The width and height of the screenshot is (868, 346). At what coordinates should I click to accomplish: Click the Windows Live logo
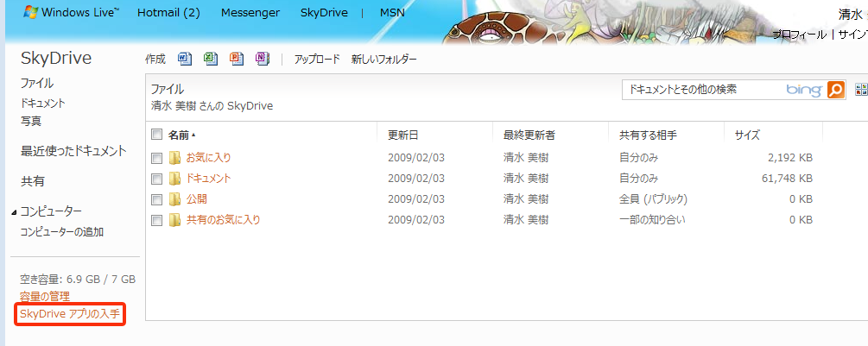[x=73, y=12]
